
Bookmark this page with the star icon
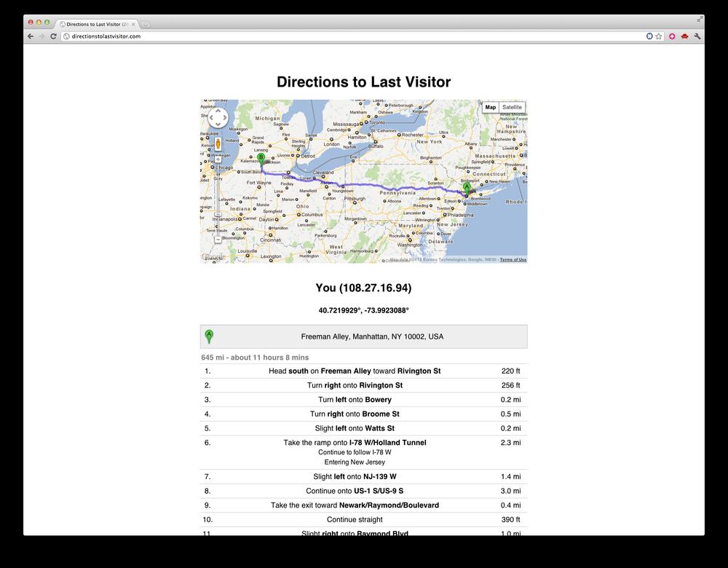658,36
